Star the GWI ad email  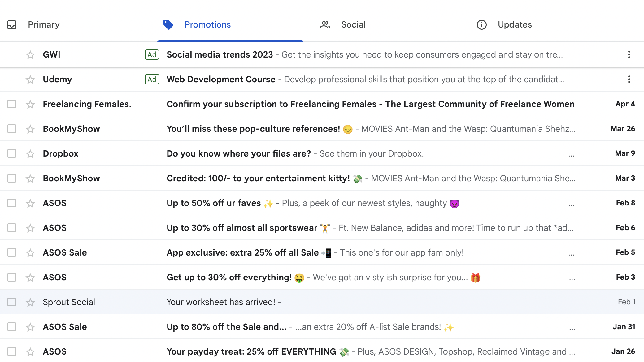tap(30, 55)
